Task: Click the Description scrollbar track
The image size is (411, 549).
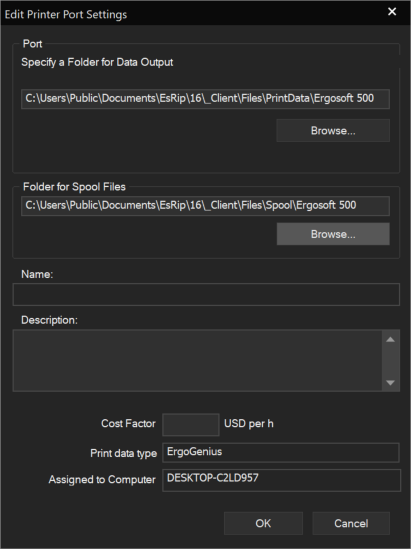Action: 390,361
